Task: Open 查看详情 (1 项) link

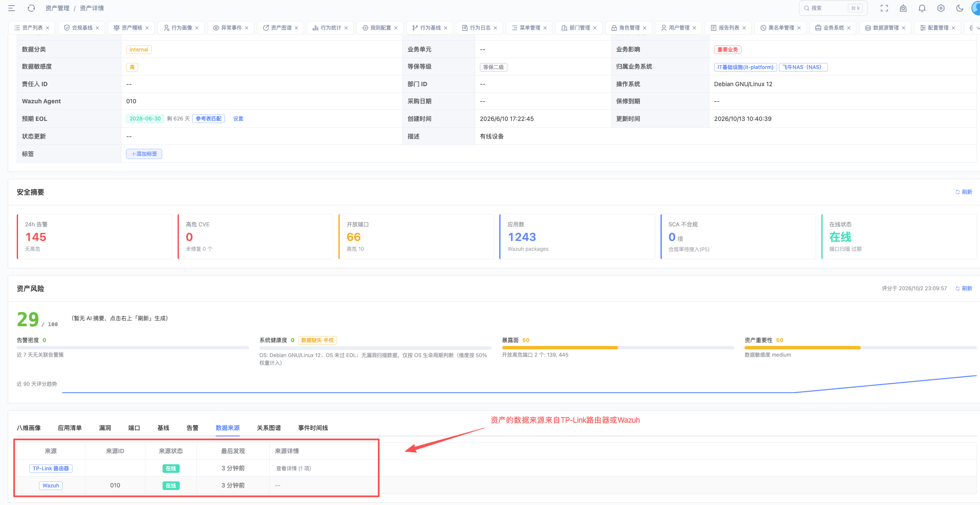Action: [x=293, y=469]
